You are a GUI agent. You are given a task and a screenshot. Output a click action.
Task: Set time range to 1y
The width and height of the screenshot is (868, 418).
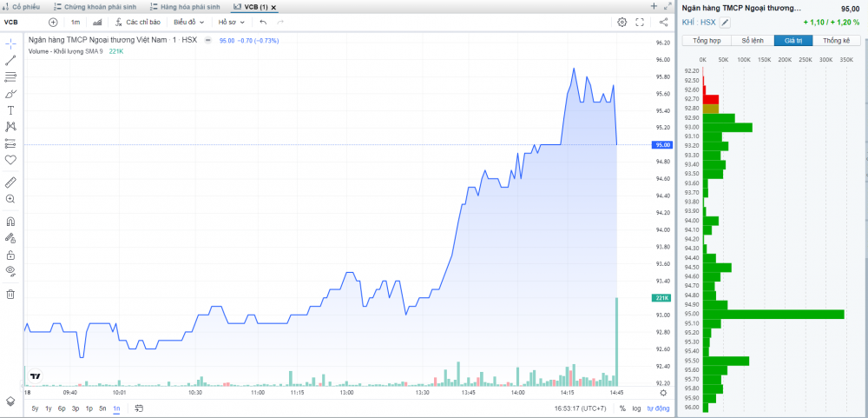point(49,408)
